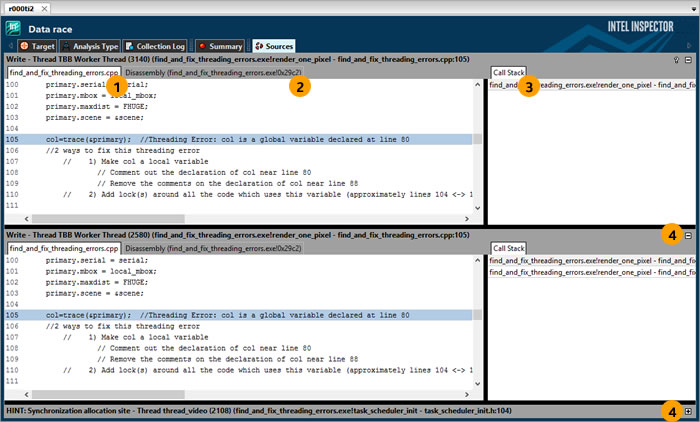Close the r000ti2 result tab
The width and height of the screenshot is (700, 422).
tap(44, 8)
